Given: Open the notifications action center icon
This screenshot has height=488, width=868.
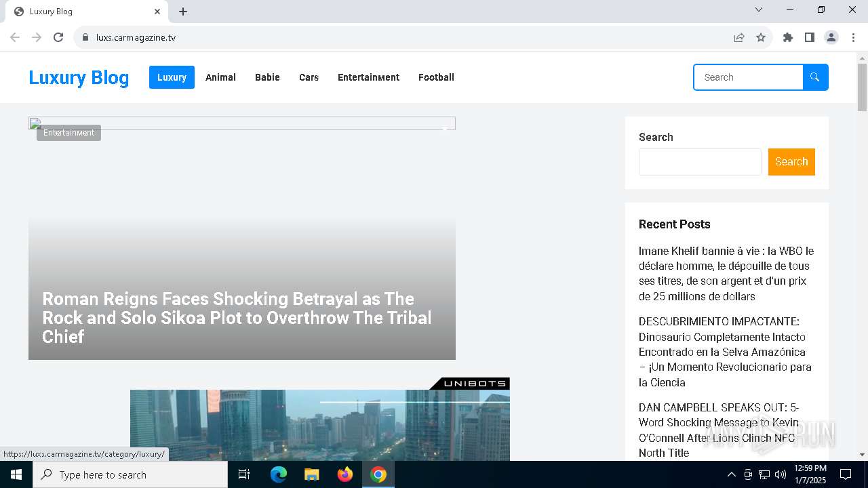Looking at the screenshot, I should (x=846, y=474).
